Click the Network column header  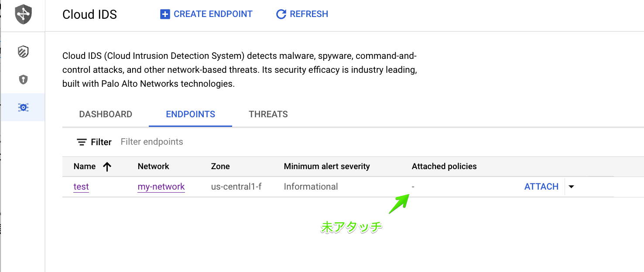point(153,167)
